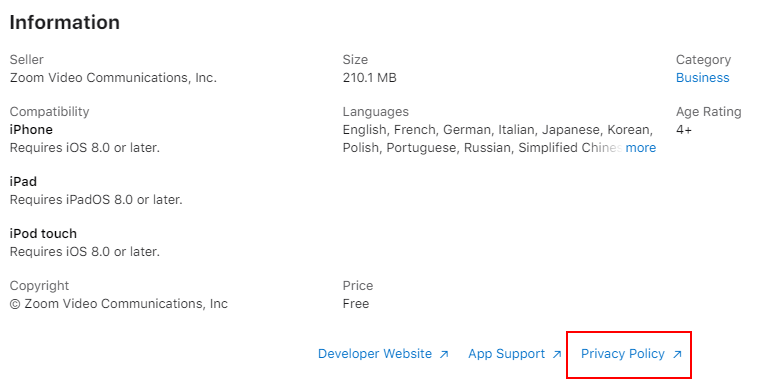Viewport: 777px width, 389px height.
Task: Click the 'English, French, German' languages line
Action: (x=498, y=130)
